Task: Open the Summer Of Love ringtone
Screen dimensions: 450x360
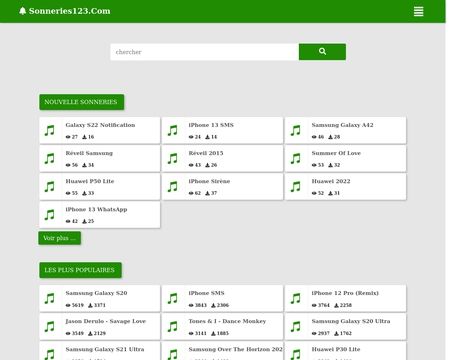Action: point(336,153)
